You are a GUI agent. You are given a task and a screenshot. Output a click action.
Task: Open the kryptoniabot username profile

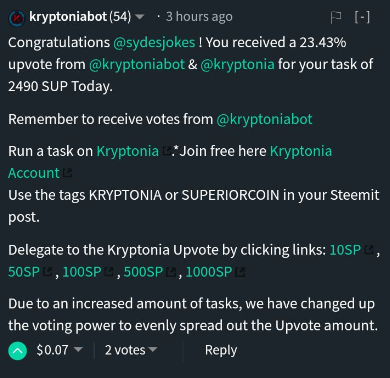tap(68, 16)
